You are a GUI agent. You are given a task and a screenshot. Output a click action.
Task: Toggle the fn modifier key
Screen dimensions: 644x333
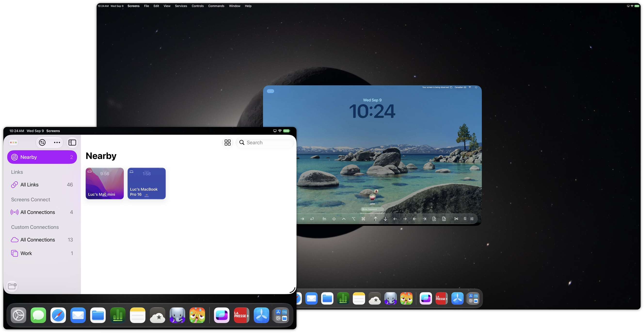point(324,219)
